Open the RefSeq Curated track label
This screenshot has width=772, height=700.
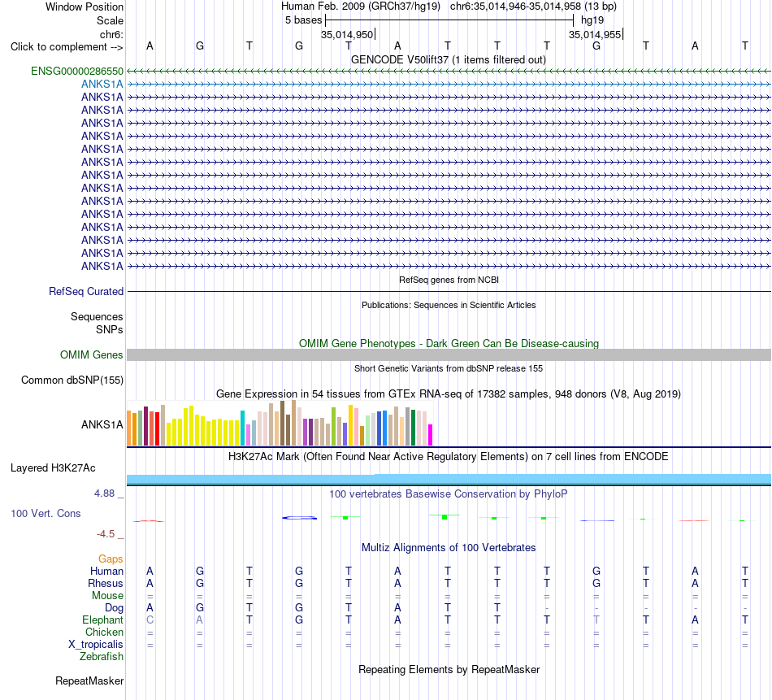point(86,291)
